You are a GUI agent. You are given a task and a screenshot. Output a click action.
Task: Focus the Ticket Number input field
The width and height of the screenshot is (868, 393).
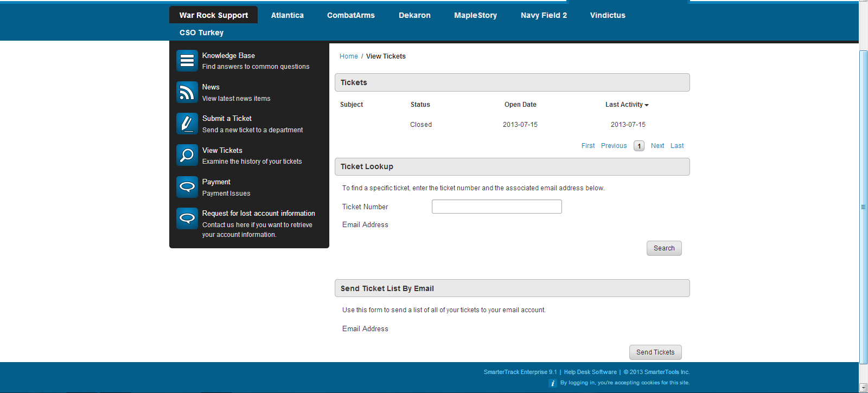pyautogui.click(x=497, y=207)
